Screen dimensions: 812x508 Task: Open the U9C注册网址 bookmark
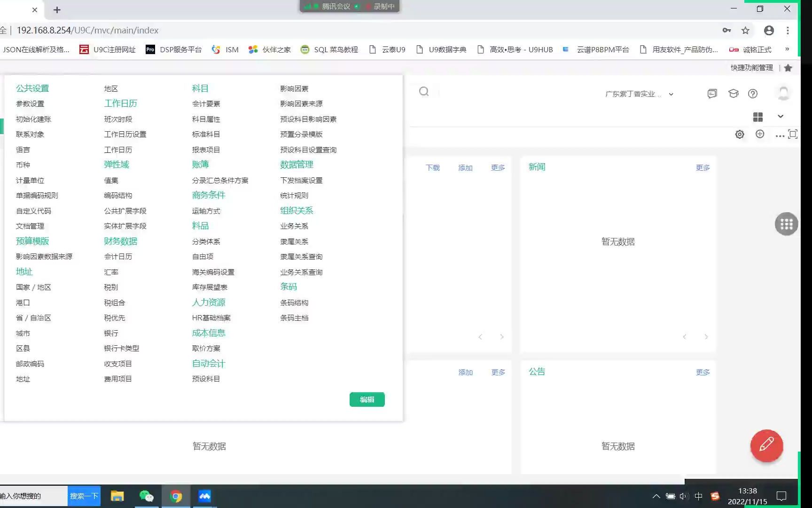[108, 49]
